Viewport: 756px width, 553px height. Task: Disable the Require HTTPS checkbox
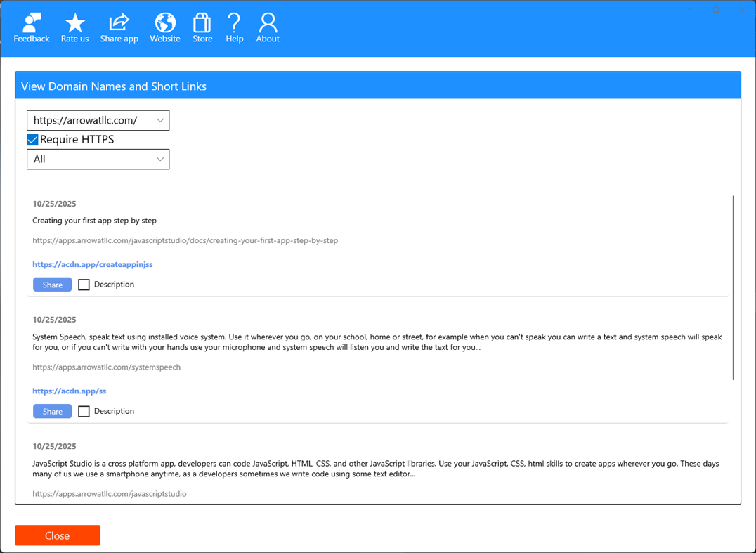pos(32,139)
